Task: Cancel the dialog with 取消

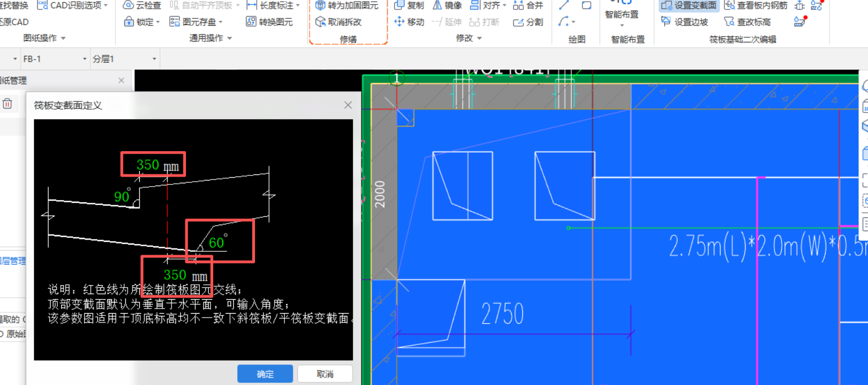Action: (x=325, y=373)
